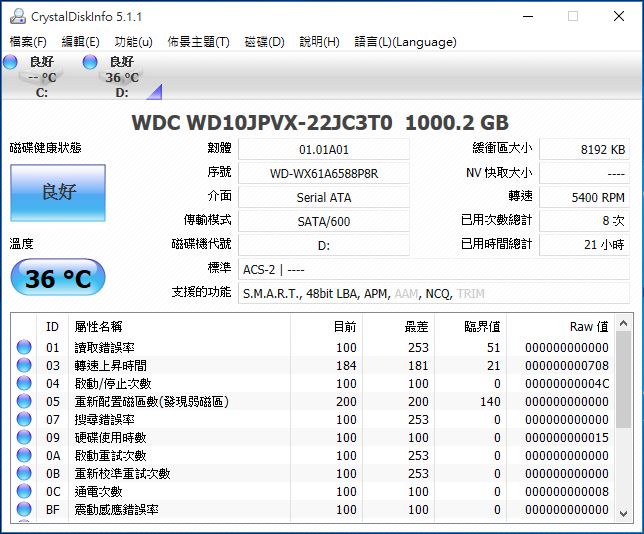Click the rotation rate field 5400 RPM

[x=584, y=198]
